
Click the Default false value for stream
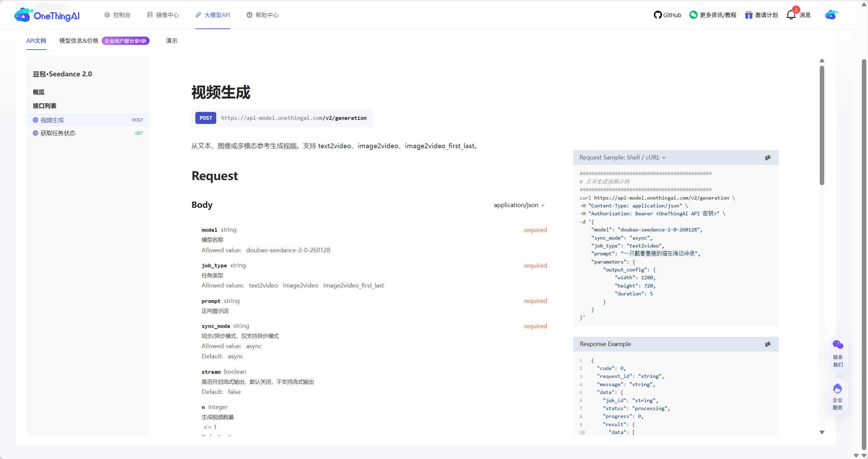click(234, 392)
